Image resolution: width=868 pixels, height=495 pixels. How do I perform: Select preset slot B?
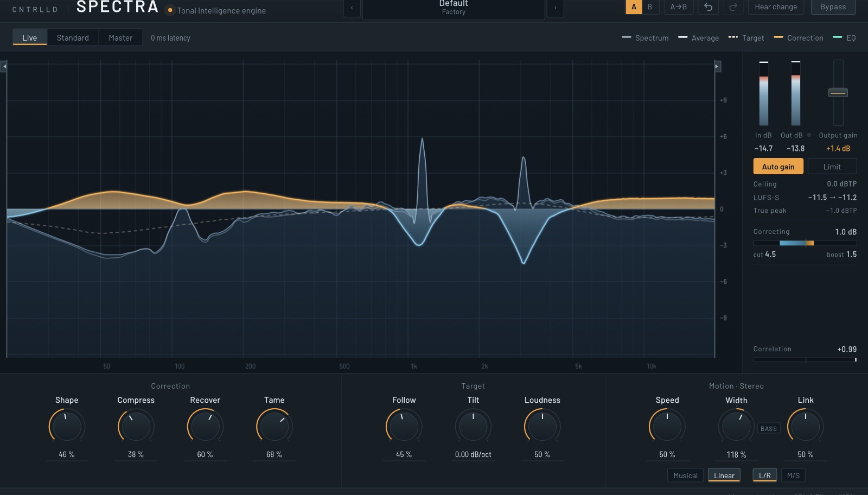tap(650, 7)
